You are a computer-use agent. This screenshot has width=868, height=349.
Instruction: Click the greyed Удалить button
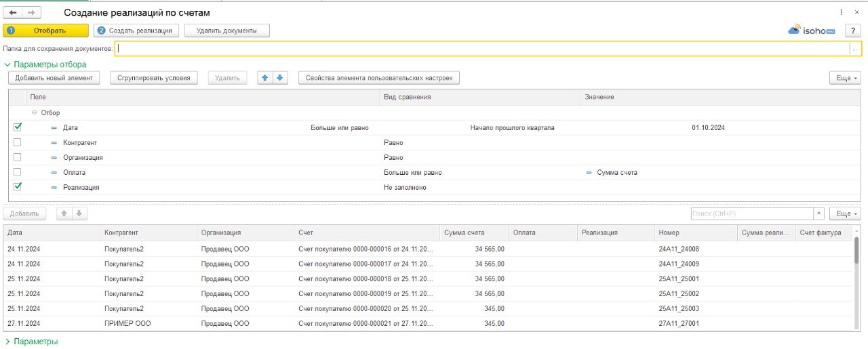(227, 78)
